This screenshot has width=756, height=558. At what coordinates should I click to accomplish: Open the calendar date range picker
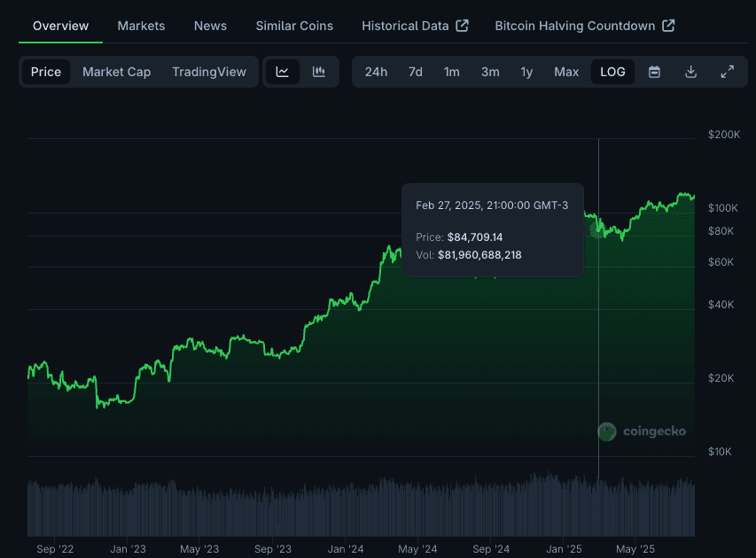pyautogui.click(x=654, y=72)
